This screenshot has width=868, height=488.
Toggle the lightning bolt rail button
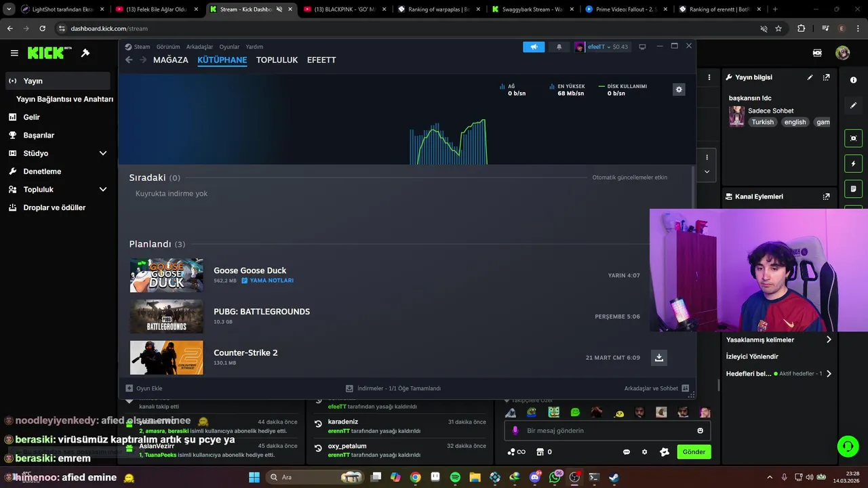coord(853,164)
